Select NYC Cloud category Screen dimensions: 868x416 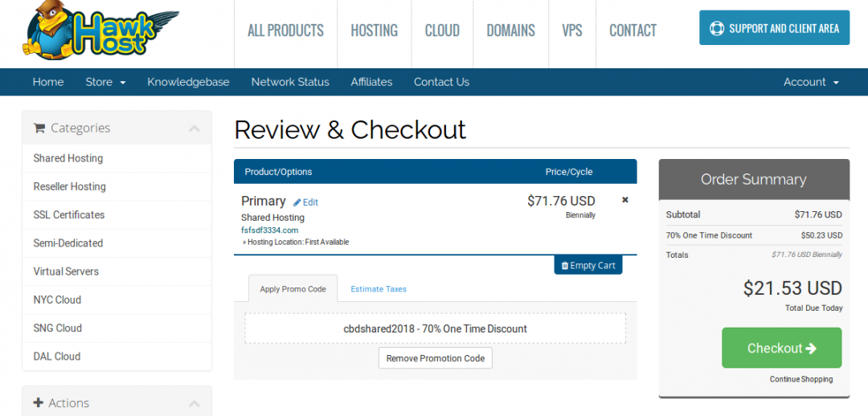click(x=117, y=300)
